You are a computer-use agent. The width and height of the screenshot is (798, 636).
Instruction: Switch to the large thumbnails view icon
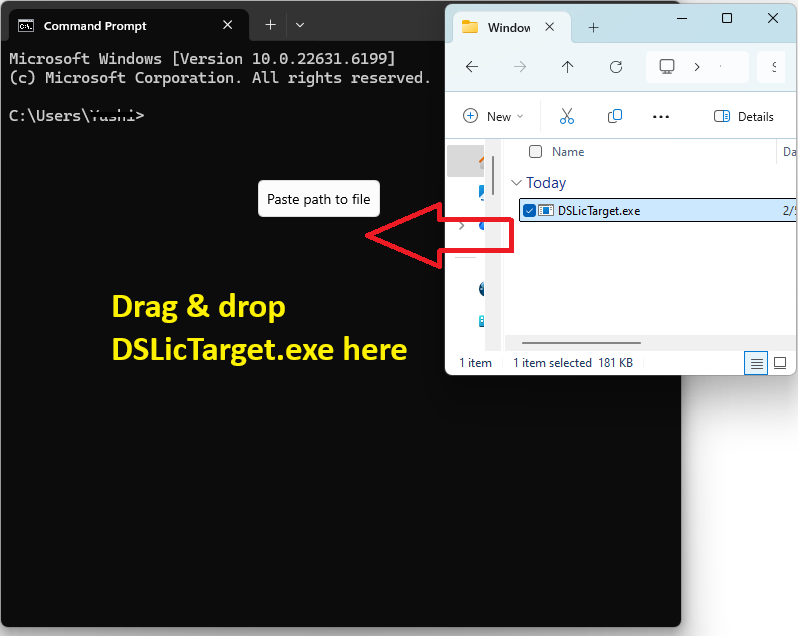point(780,363)
